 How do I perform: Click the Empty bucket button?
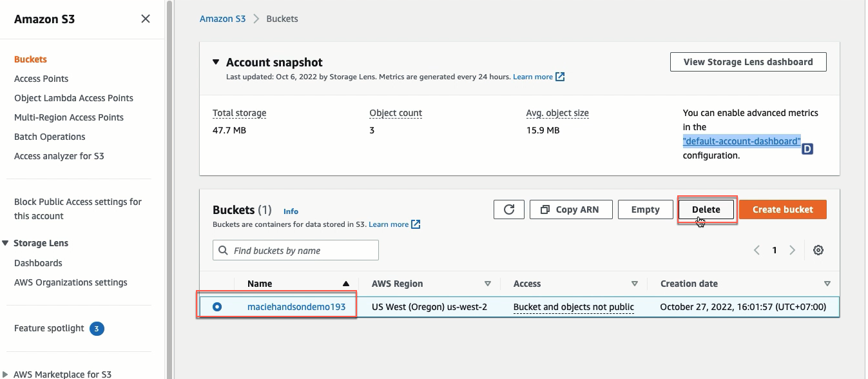645,209
